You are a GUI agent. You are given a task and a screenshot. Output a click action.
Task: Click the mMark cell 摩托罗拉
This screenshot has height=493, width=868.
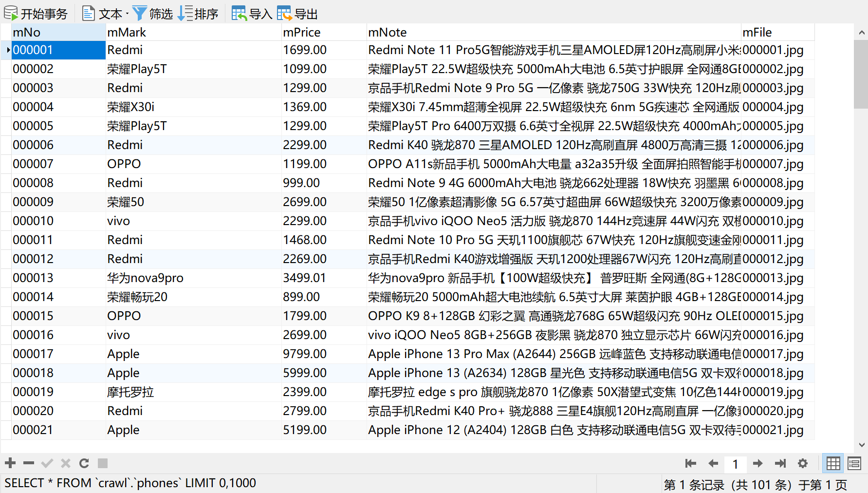point(193,392)
